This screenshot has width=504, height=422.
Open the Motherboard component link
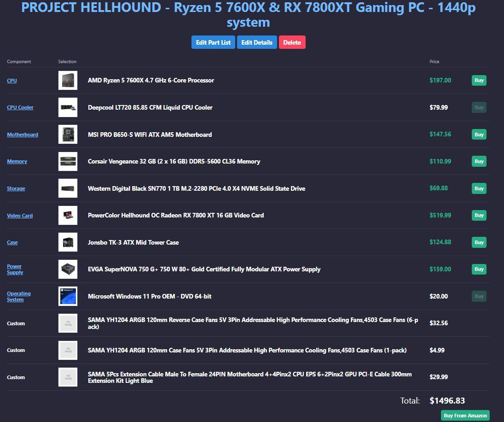click(23, 135)
